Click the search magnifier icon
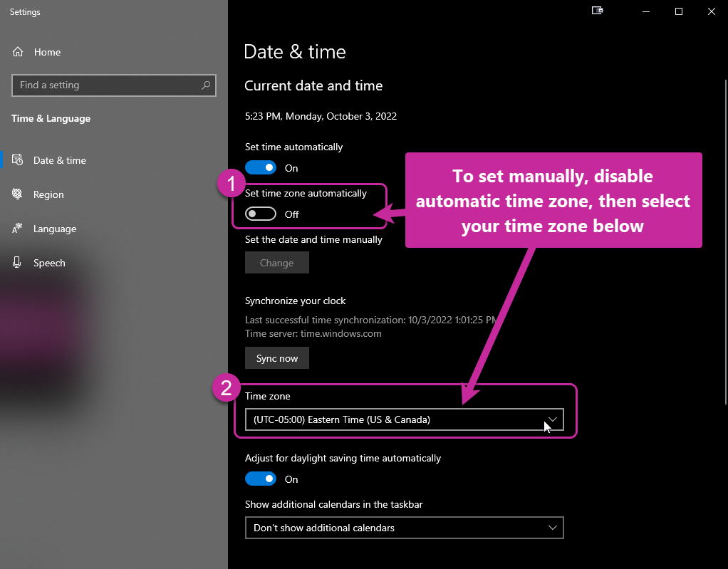 [x=206, y=85]
